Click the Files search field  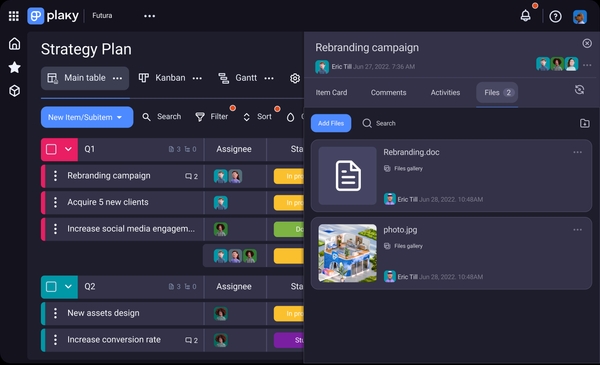(x=379, y=123)
